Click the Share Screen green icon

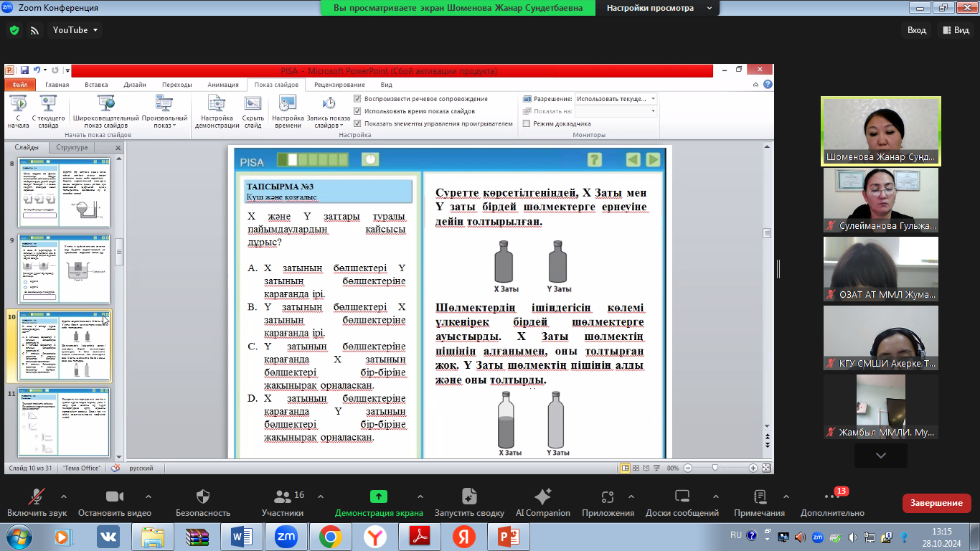click(x=378, y=496)
